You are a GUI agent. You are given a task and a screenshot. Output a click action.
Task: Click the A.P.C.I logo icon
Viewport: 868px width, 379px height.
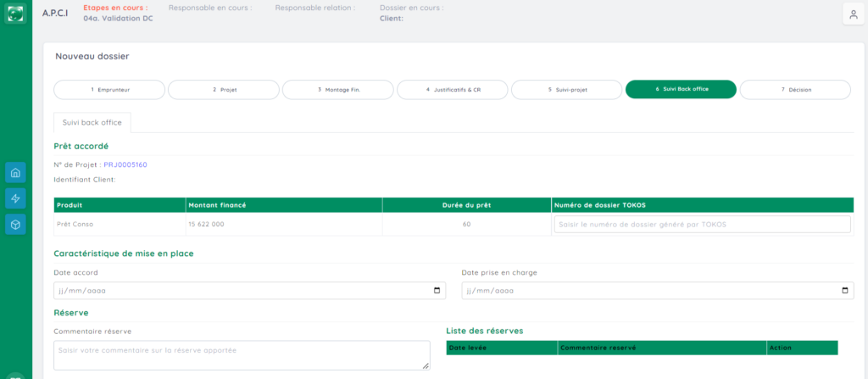point(15,14)
